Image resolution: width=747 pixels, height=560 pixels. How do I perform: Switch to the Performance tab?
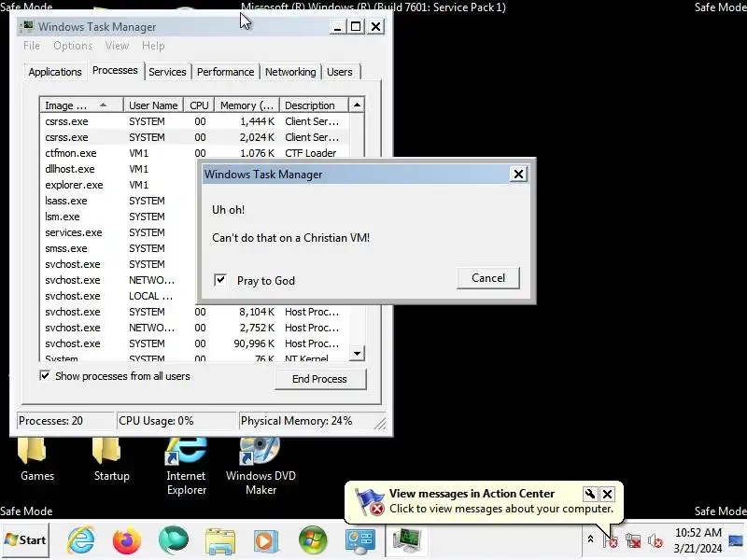point(225,72)
